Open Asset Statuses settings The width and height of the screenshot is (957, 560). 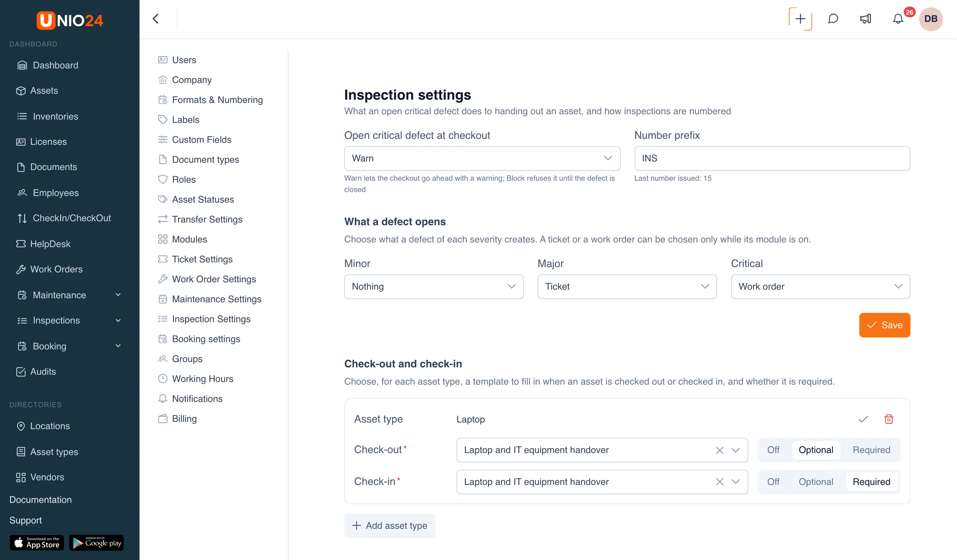click(x=196, y=199)
